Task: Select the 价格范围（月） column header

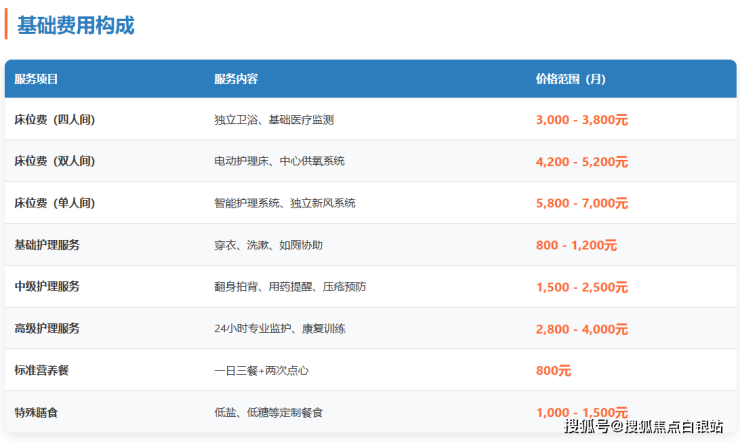Action: click(571, 79)
